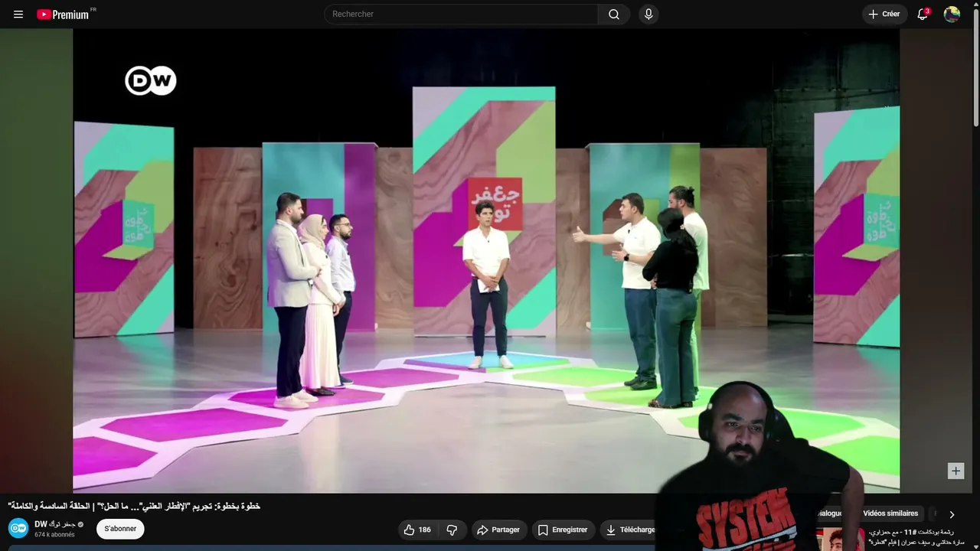The image size is (980, 551).
Task: Save video with Enregistrer button
Action: (x=563, y=530)
